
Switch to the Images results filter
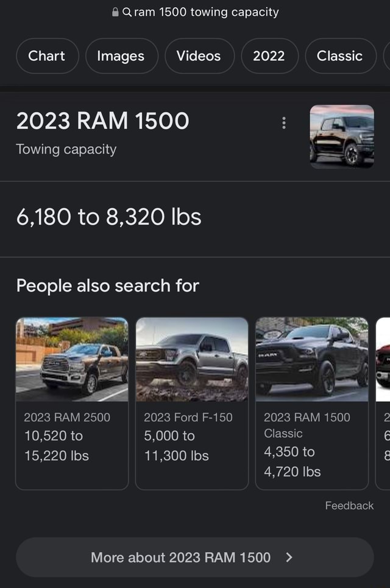coord(121,56)
